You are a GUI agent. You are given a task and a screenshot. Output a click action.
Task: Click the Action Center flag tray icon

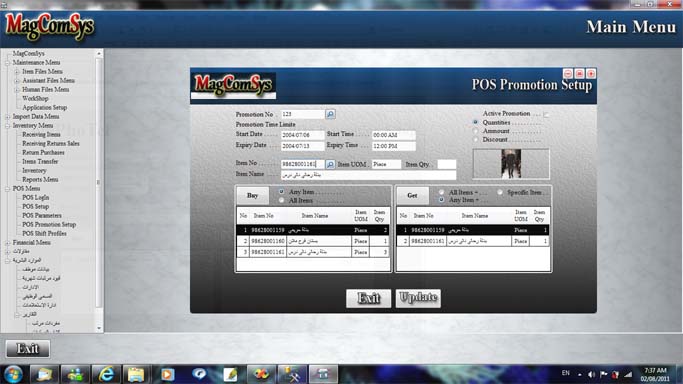click(x=603, y=374)
